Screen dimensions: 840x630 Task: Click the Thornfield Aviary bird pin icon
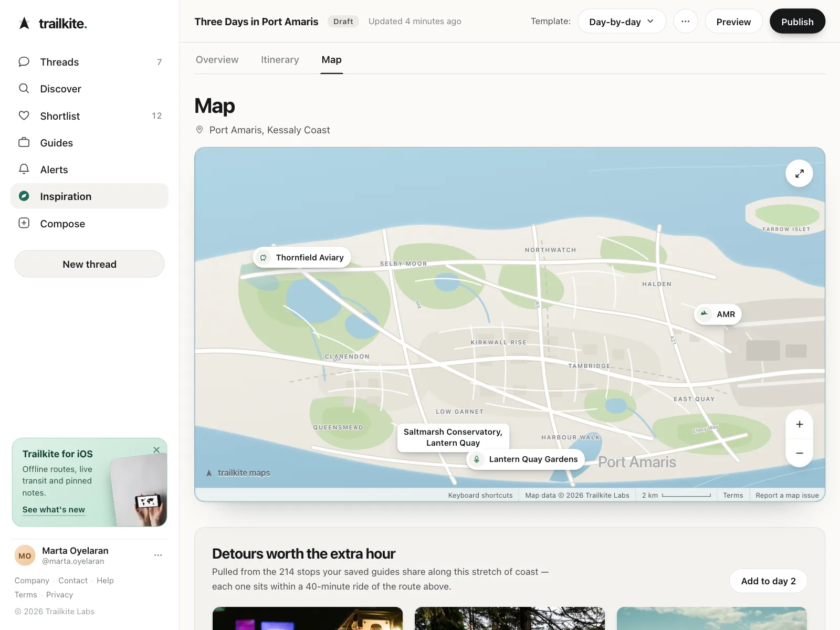(264, 257)
